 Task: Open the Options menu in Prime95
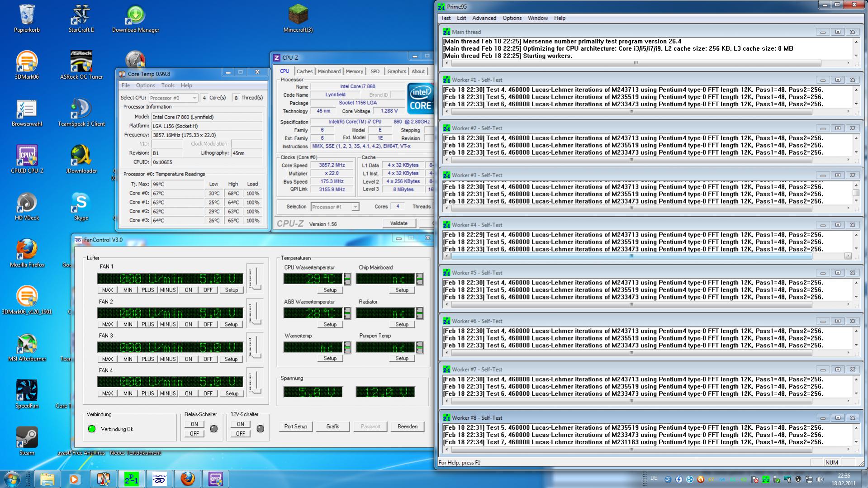coord(512,18)
